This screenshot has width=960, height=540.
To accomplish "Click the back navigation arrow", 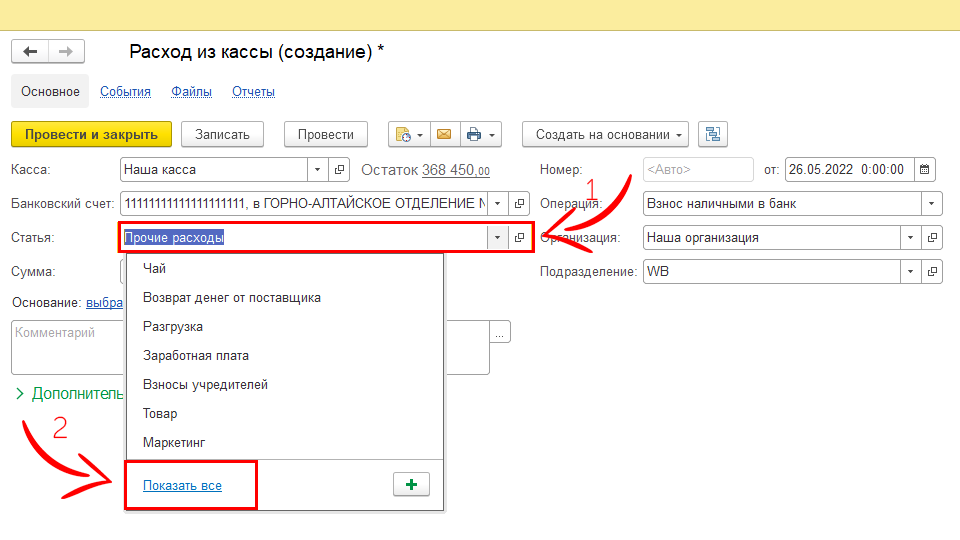I will [x=30, y=52].
